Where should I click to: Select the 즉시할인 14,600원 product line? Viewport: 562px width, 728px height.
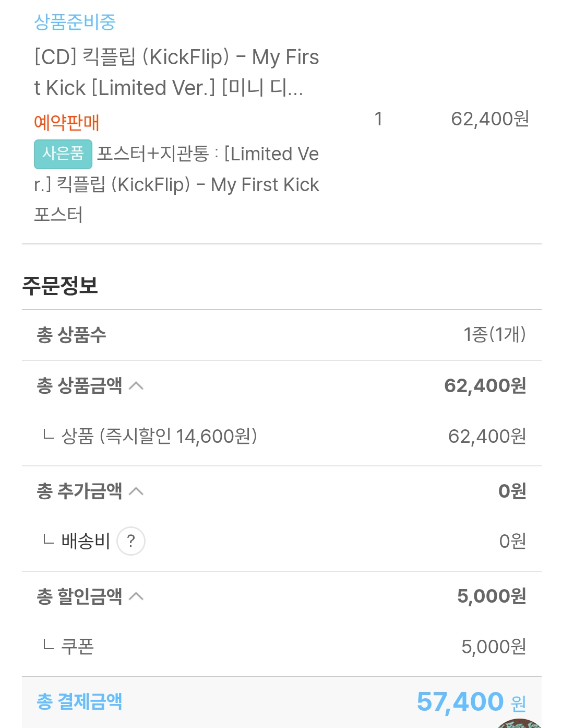pos(159,436)
